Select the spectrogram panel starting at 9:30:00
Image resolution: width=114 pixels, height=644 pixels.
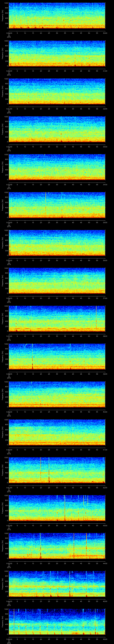pyautogui.click(x=57, y=53)
